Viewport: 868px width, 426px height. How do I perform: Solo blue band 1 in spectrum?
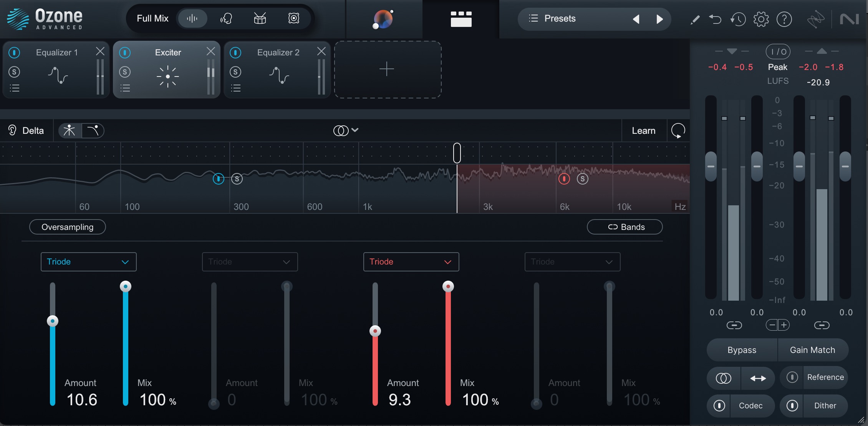pos(237,179)
